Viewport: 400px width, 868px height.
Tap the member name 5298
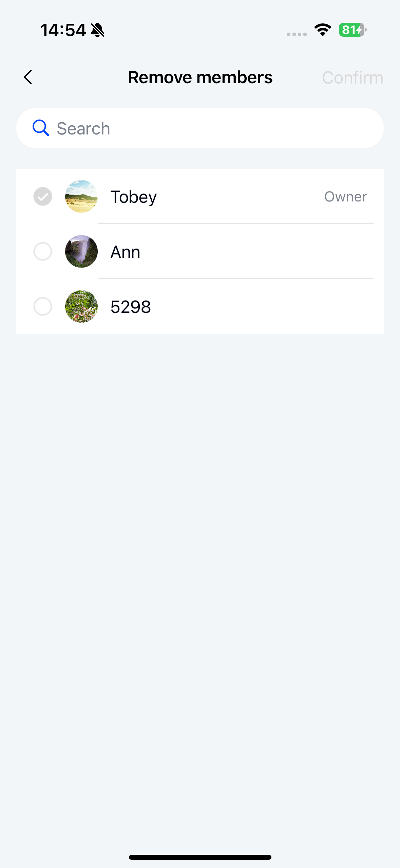pos(131,307)
